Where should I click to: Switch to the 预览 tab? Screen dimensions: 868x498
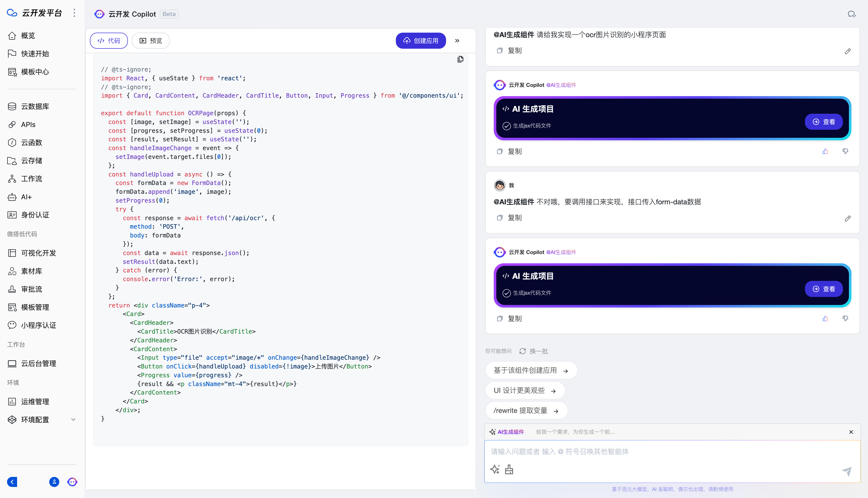tap(150, 41)
